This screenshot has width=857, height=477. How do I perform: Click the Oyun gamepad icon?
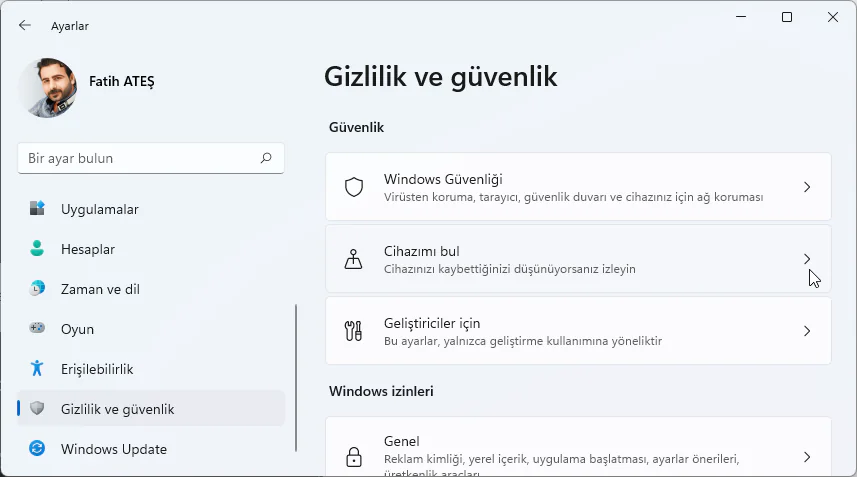37,329
